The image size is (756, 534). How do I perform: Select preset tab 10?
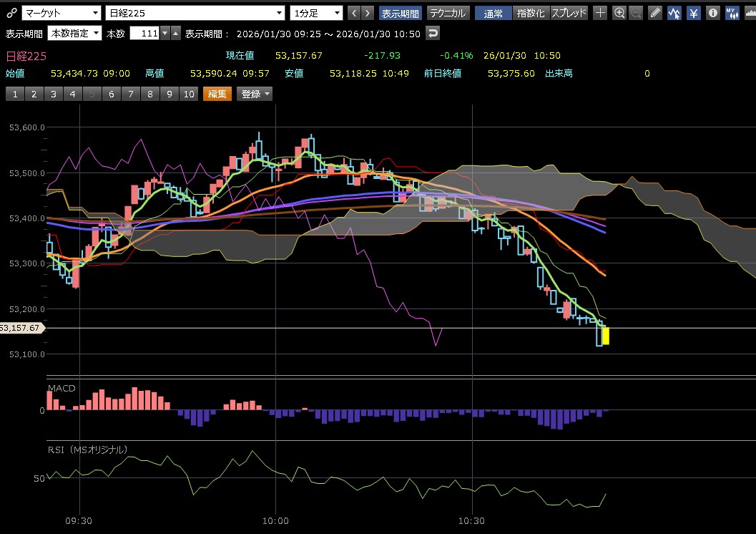pyautogui.click(x=188, y=94)
